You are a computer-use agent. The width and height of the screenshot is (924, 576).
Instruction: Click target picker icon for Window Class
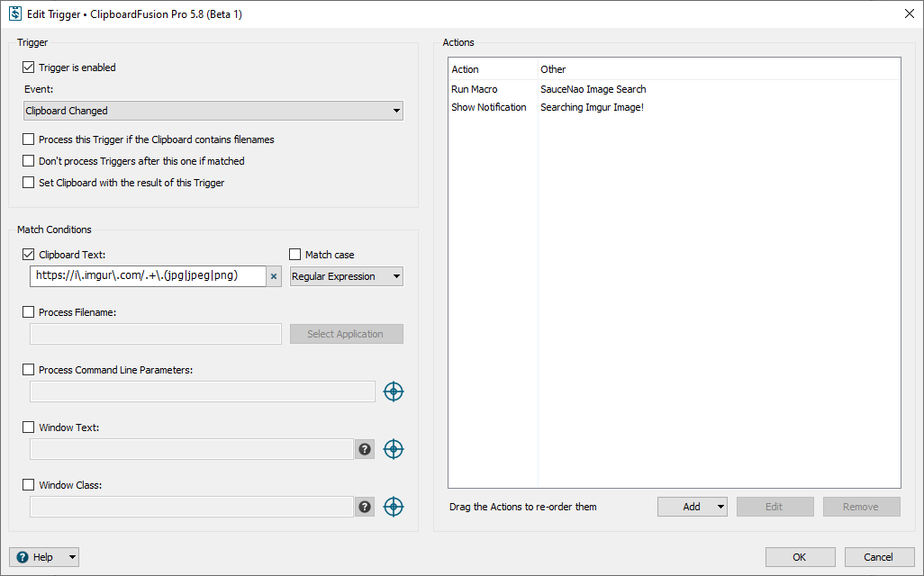coord(394,507)
